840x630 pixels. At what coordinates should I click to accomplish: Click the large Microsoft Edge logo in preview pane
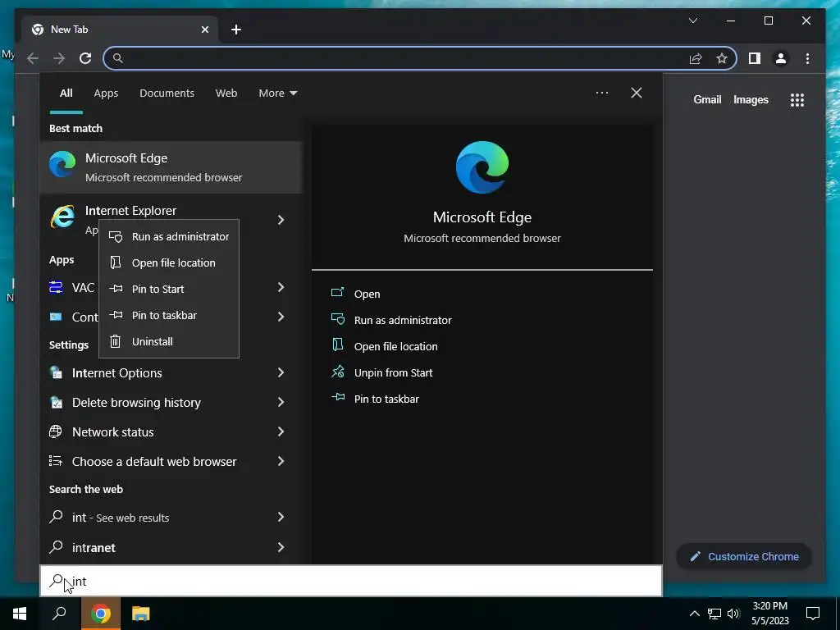click(482, 167)
